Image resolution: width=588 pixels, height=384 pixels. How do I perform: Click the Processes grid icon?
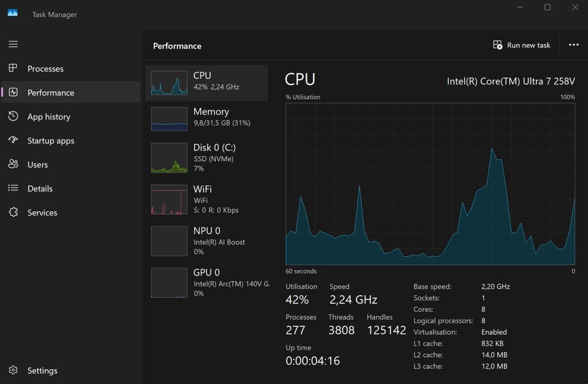tap(13, 68)
